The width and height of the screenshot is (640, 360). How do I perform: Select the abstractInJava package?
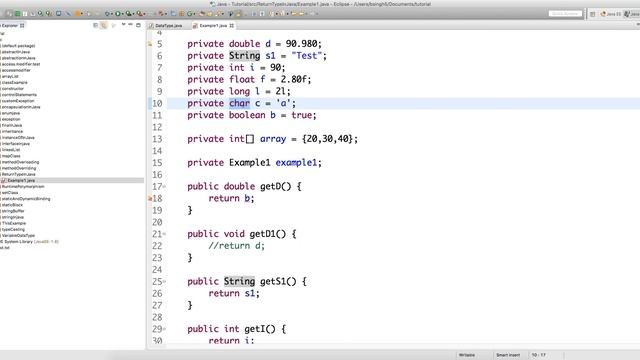pos(16,52)
